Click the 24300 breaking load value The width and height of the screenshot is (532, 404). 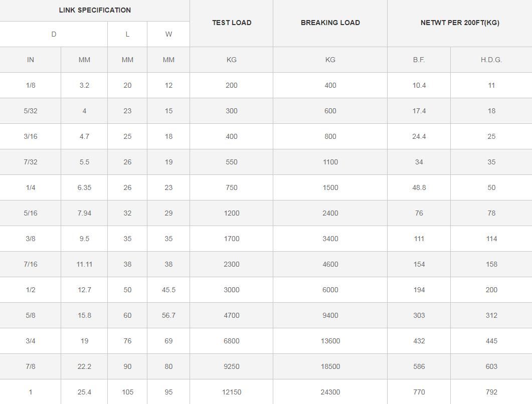[330, 392]
